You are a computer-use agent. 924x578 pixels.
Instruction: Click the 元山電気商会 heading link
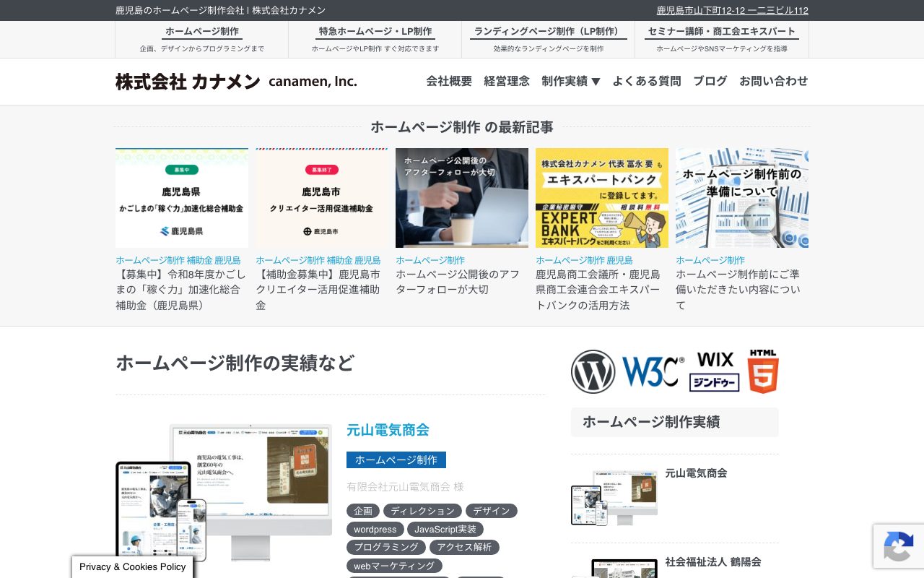388,430
